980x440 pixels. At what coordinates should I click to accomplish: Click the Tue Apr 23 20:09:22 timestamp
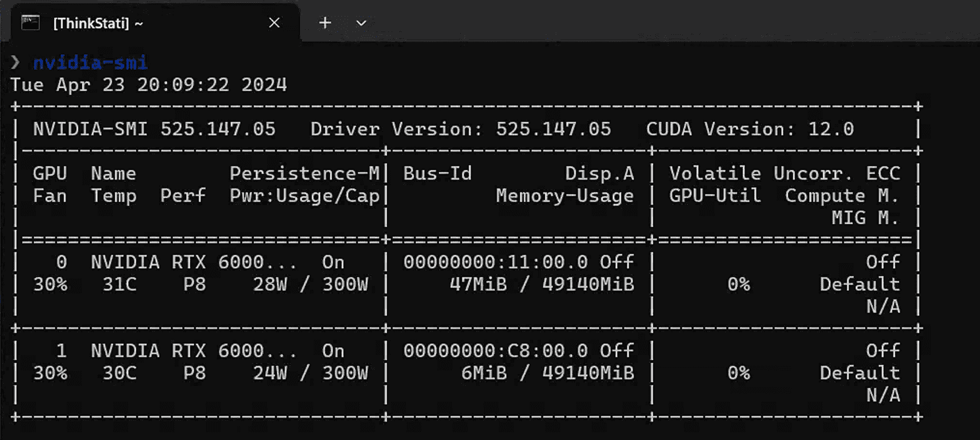[x=149, y=85]
